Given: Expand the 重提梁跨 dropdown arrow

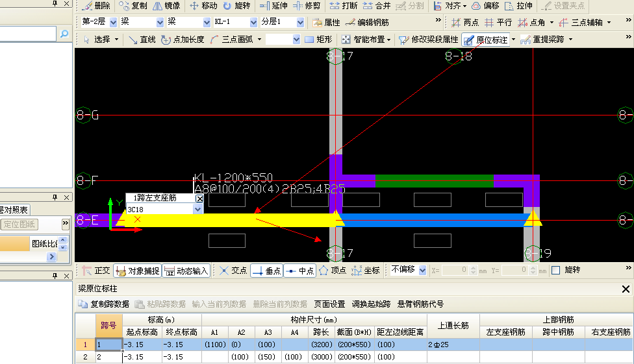Looking at the screenshot, I should [570, 40].
